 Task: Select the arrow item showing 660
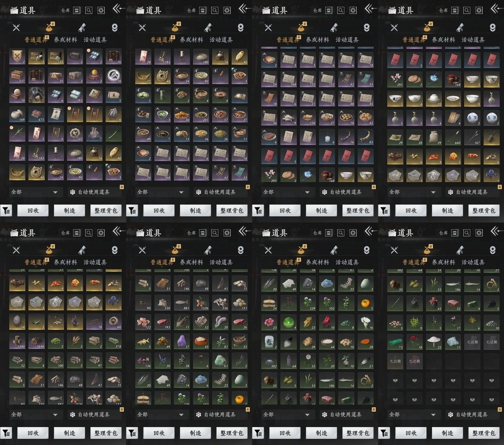[453, 137]
